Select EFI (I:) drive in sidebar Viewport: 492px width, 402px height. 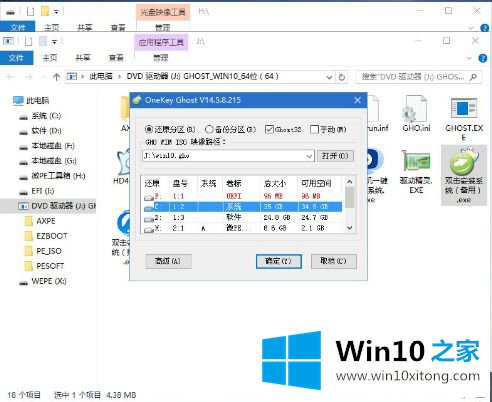pos(37,191)
